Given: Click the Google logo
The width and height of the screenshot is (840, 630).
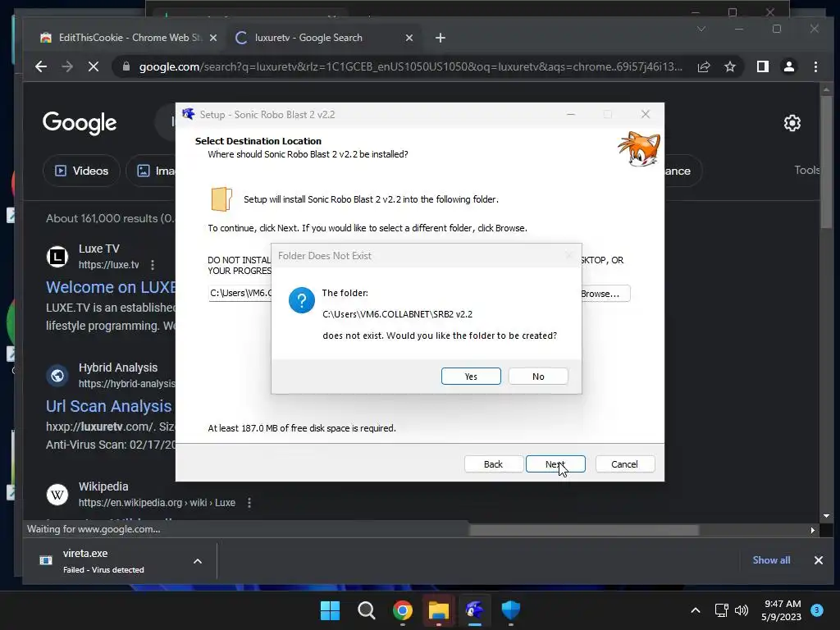Looking at the screenshot, I should pos(80,123).
